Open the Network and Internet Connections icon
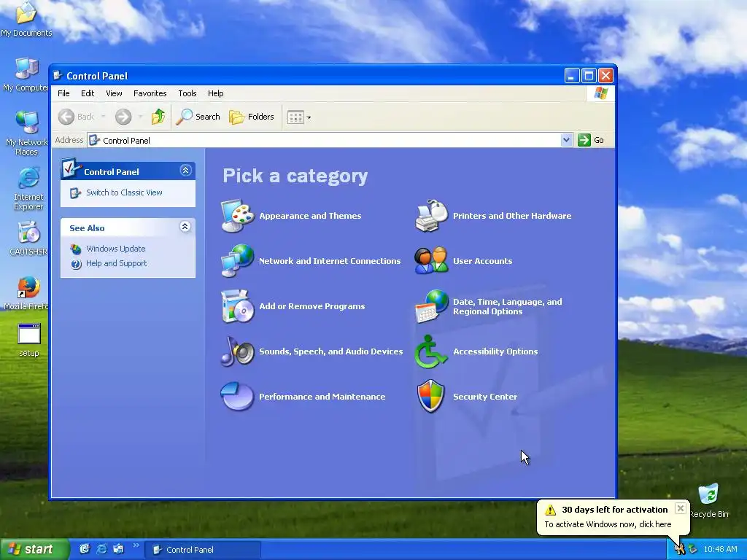The width and height of the screenshot is (747, 560). [x=237, y=260]
